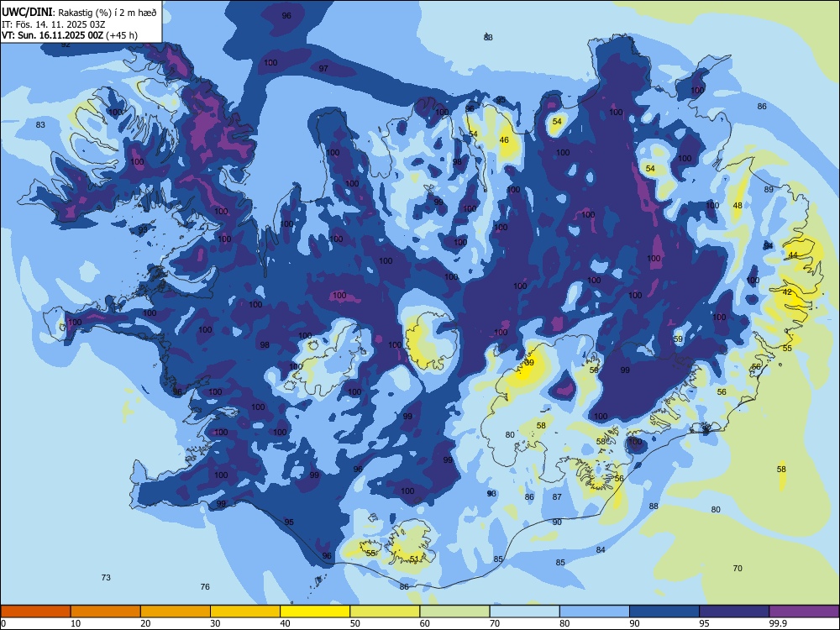Click the '20' label under the colorbar
Viewport: 840px width, 630px height.
tap(145, 623)
